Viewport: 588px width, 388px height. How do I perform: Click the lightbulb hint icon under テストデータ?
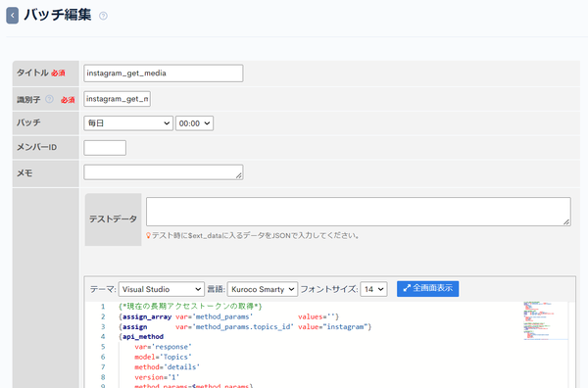pos(149,235)
